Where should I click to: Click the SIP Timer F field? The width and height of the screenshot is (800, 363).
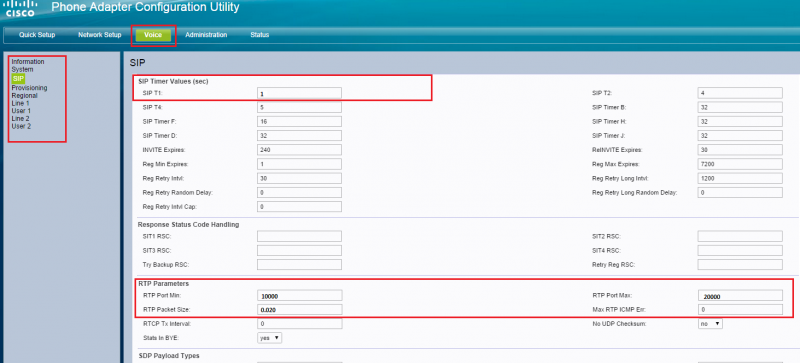299,122
